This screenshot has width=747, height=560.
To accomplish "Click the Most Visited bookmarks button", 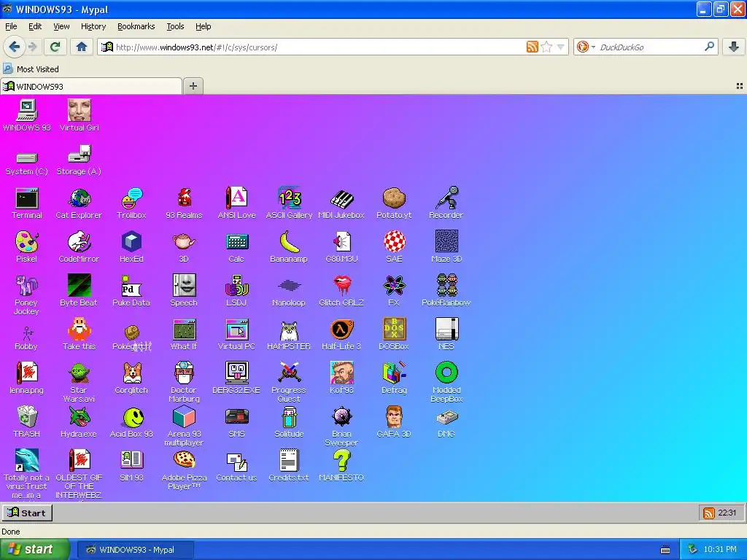I will point(31,69).
